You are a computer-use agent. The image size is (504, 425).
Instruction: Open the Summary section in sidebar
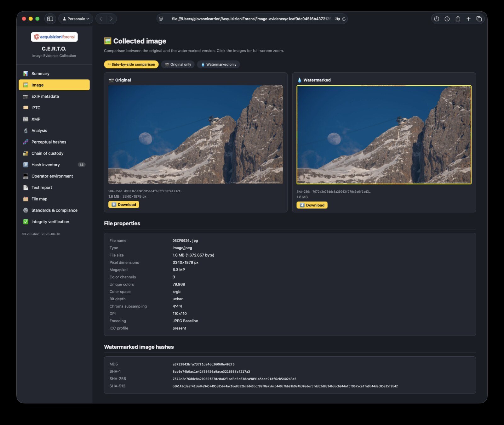tap(54, 73)
